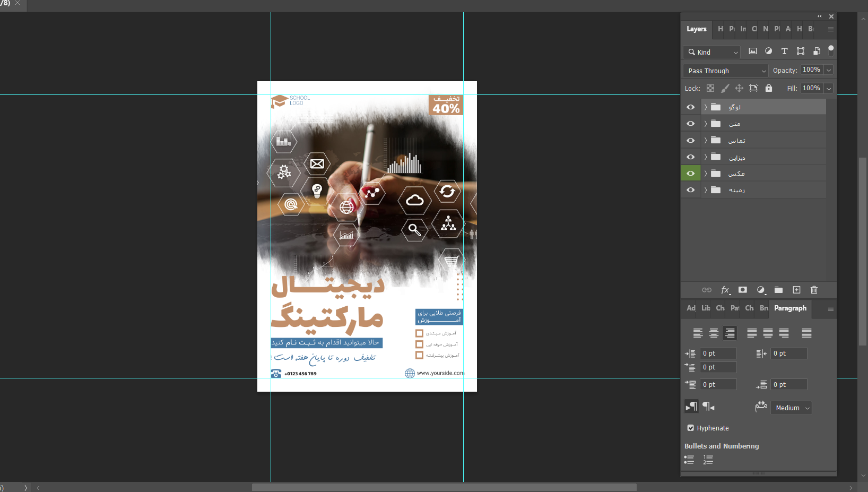Switch to the Bru tab
The height and width of the screenshot is (492, 868).
point(764,308)
